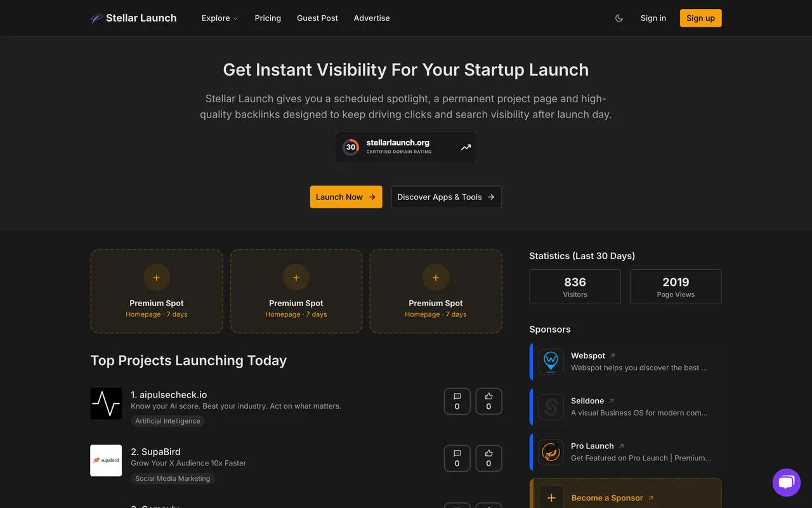812x508 pixels.
Task: Add to the middle Premium Spot plus icon
Action: tap(296, 277)
